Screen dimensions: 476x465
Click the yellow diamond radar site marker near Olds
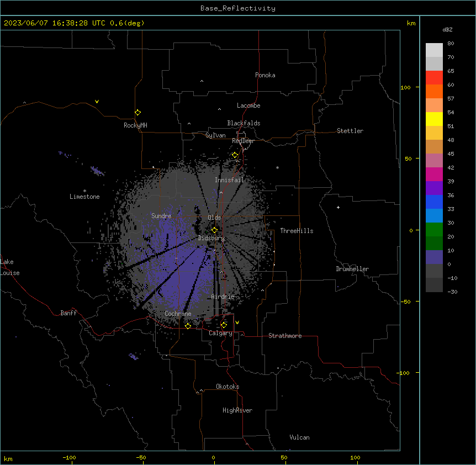(214, 230)
